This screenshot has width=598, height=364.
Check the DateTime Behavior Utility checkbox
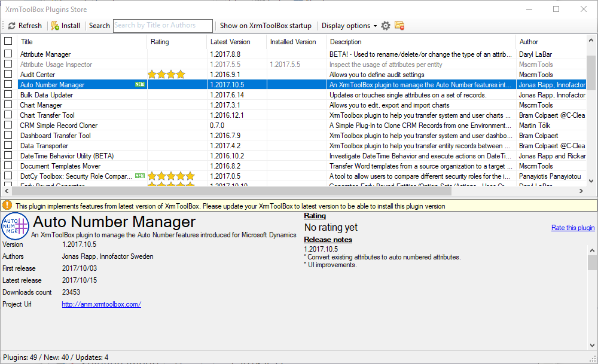[8, 155]
